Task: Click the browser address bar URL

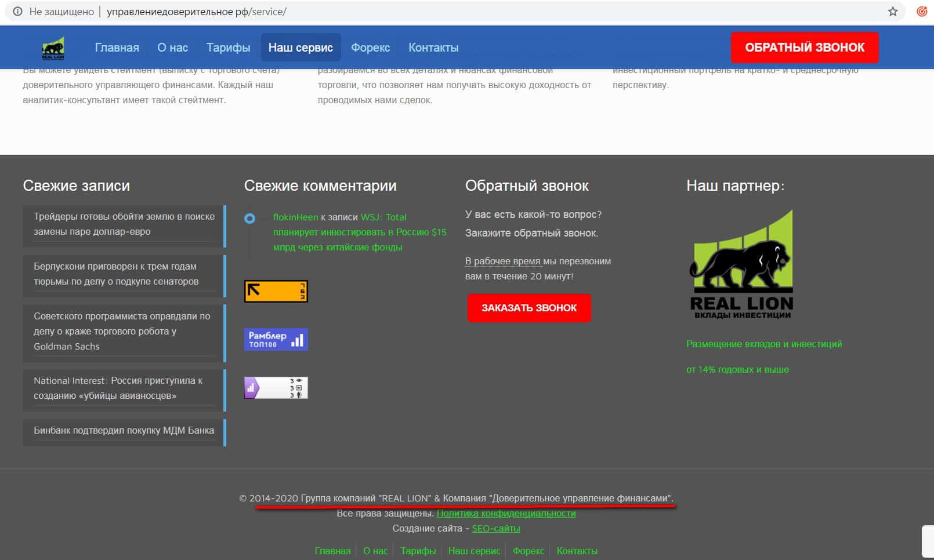Action: click(x=196, y=12)
